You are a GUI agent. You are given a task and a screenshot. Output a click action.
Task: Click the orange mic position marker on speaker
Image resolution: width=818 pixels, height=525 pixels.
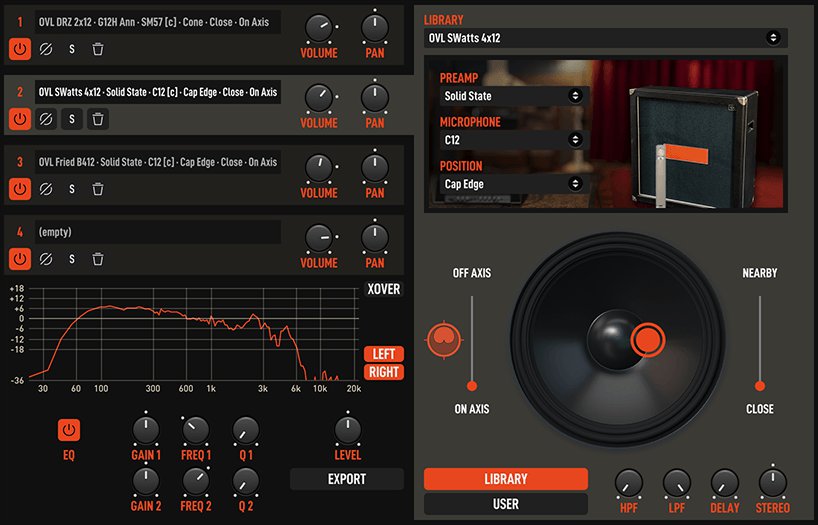click(x=647, y=340)
